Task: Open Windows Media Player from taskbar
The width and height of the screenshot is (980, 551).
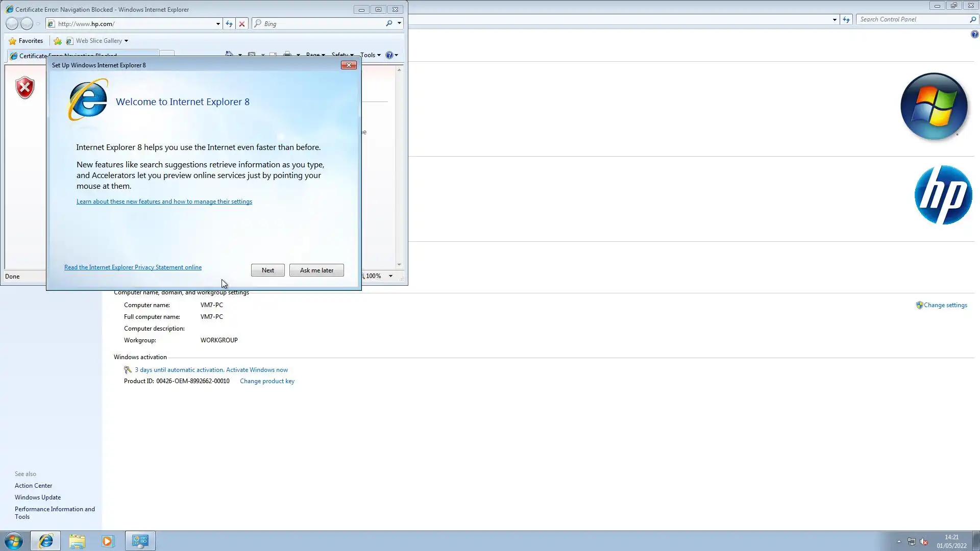Action: coord(108,541)
